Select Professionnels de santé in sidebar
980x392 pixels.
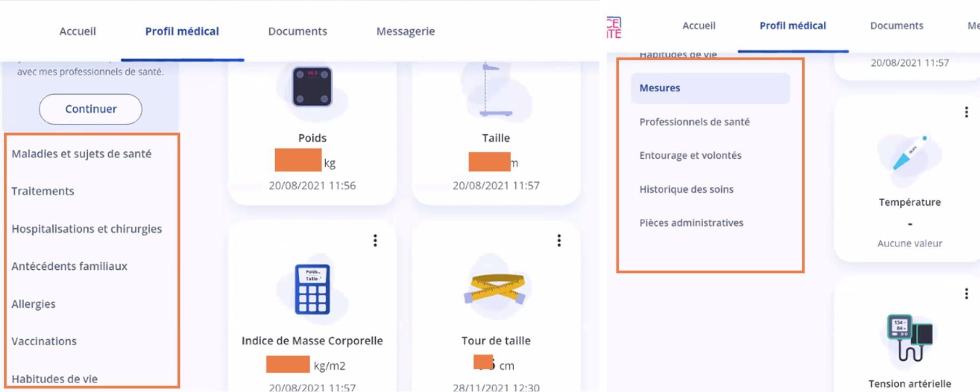695,122
